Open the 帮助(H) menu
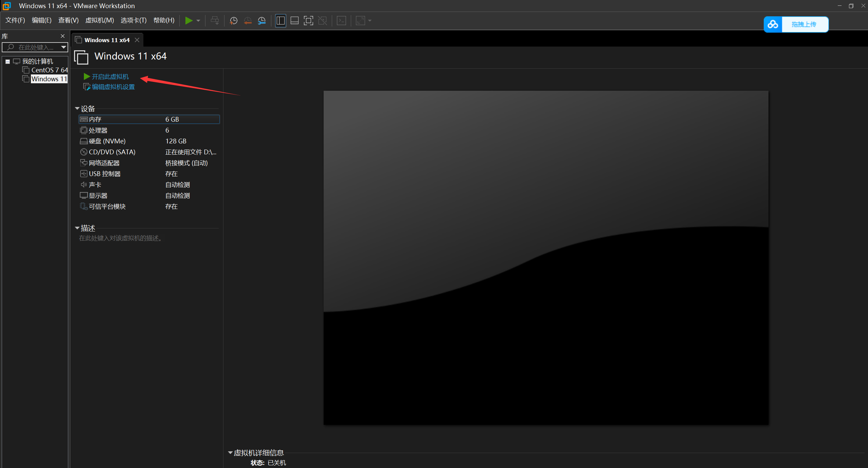868x468 pixels. (164, 20)
